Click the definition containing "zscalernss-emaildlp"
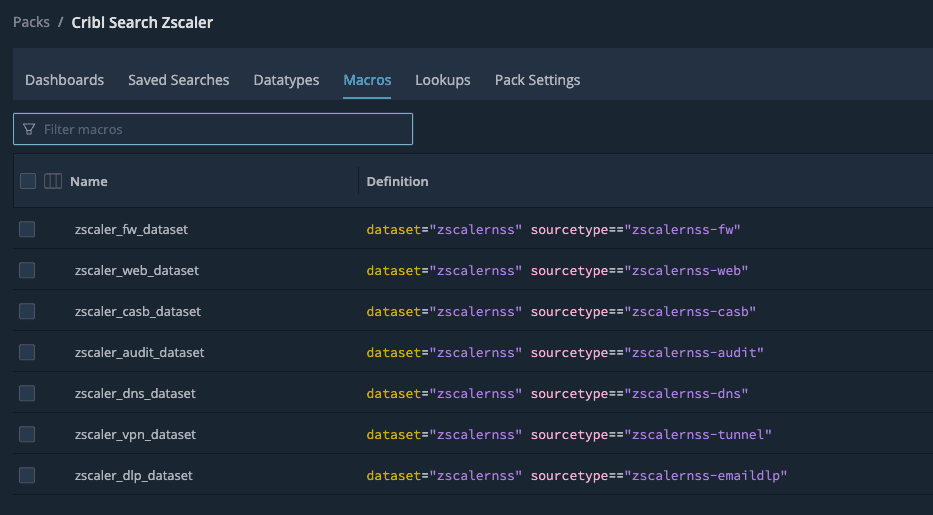 pos(577,476)
